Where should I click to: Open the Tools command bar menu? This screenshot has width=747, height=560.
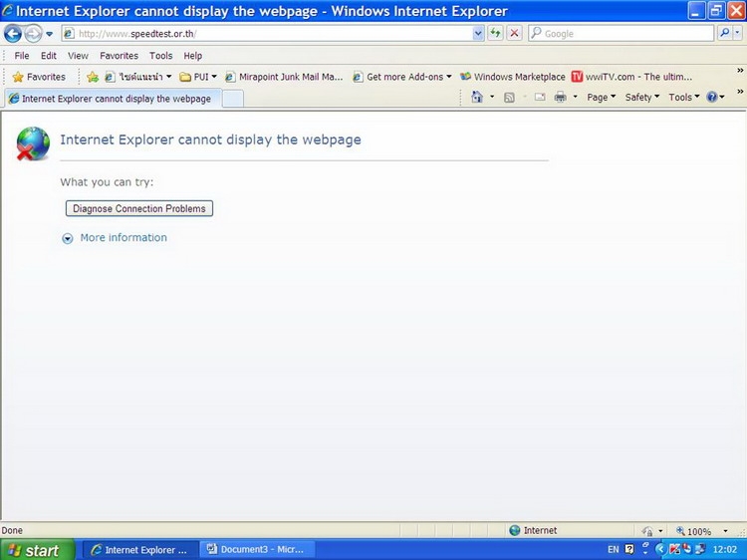coord(684,98)
